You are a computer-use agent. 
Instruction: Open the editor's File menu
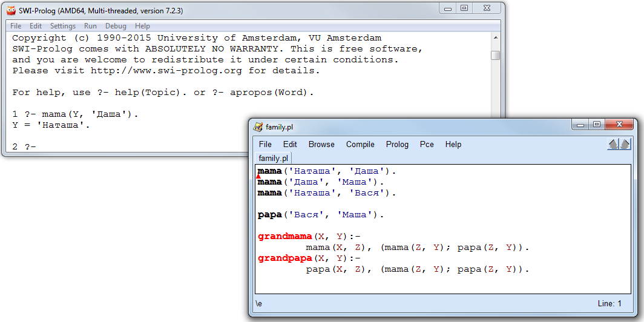(x=265, y=145)
